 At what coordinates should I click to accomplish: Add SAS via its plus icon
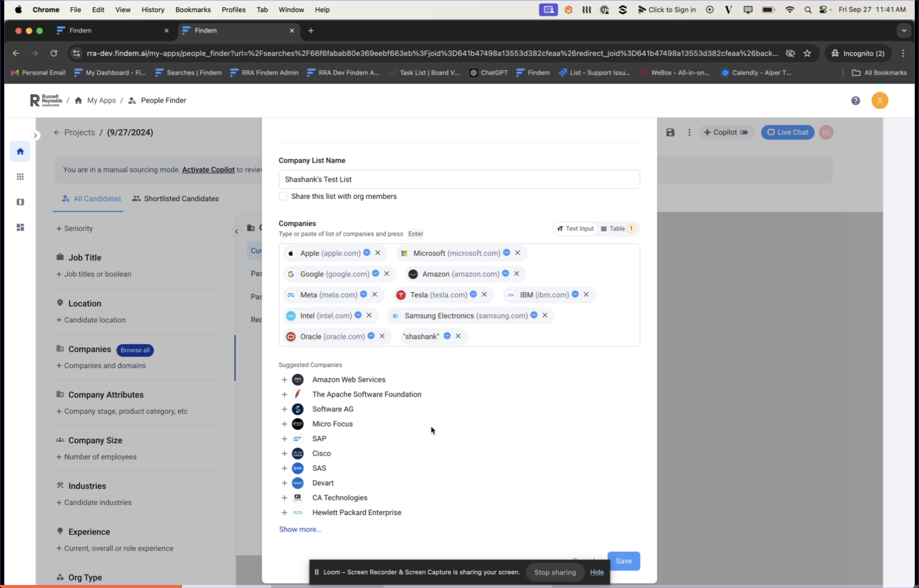click(284, 469)
